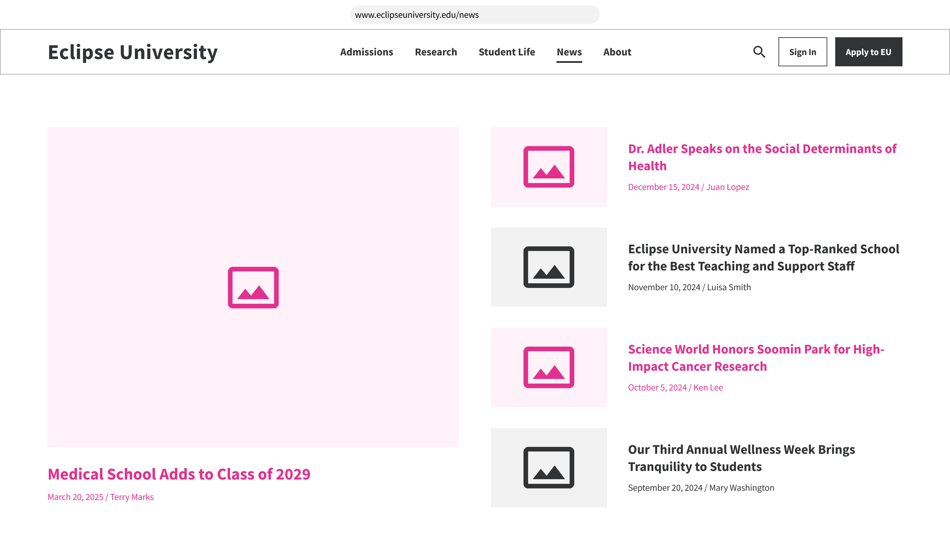950x560 pixels.
Task: Click September 20, 2024 / Mary Washington byline
Action: point(701,487)
